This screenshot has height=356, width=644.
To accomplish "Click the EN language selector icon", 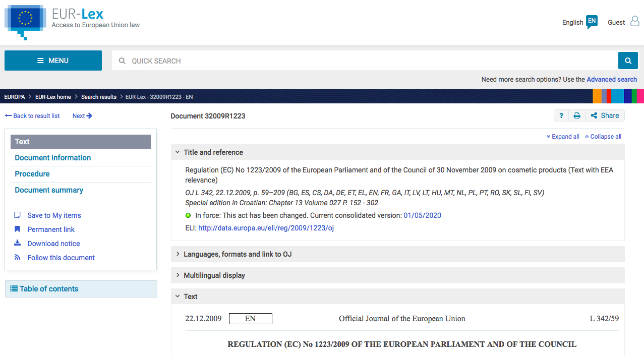I will (592, 22).
